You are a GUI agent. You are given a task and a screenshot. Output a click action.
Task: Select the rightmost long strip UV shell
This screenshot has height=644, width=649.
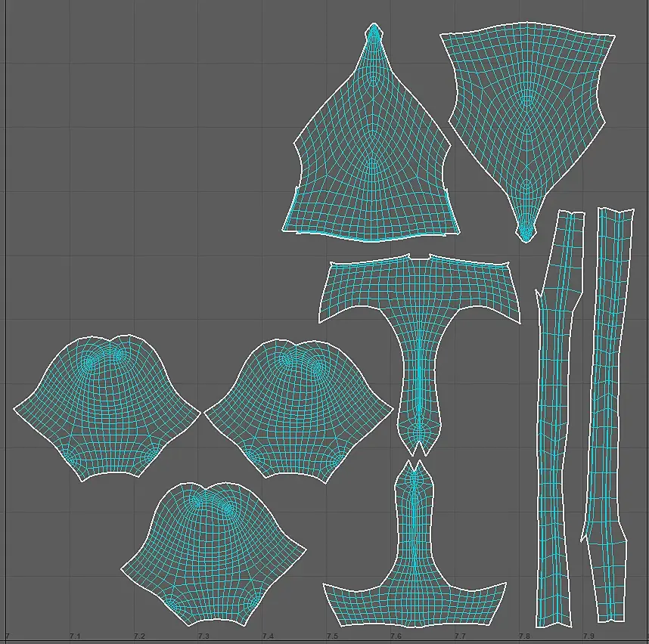click(607, 413)
